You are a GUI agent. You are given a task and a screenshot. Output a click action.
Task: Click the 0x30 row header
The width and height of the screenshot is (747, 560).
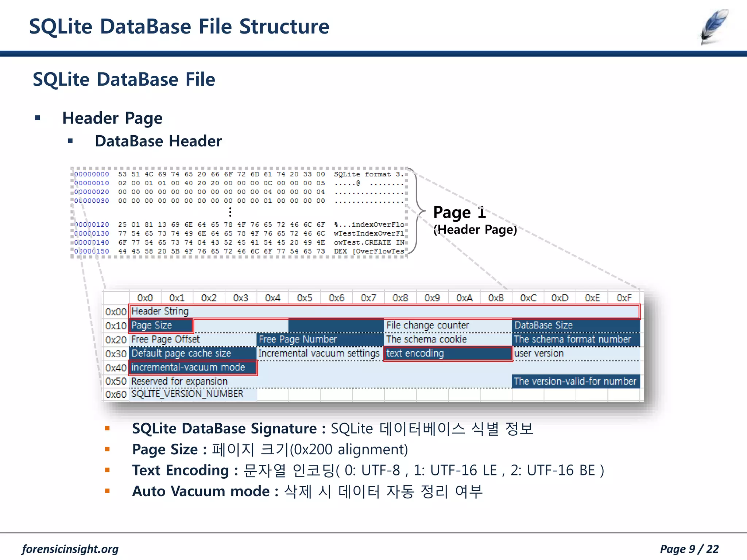(x=116, y=354)
